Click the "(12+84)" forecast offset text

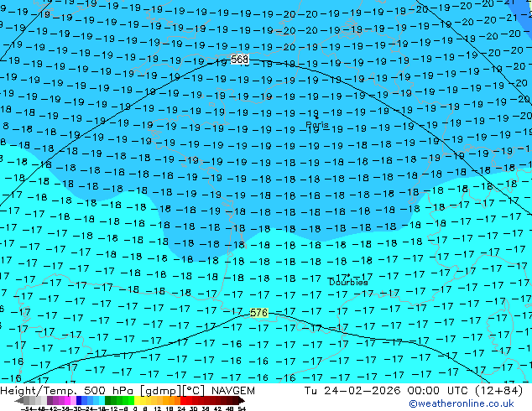[x=498, y=391]
